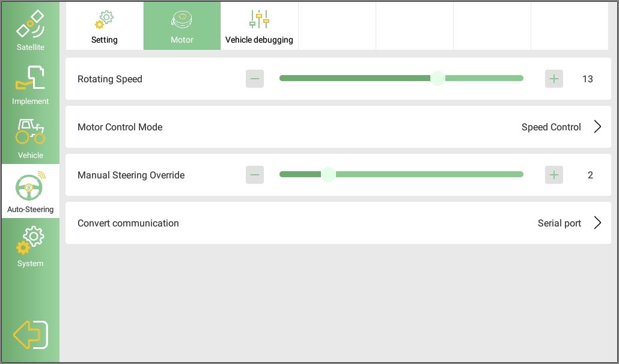619x364 pixels.
Task: Click the Rotating Speed slider handle
Action: (438, 79)
